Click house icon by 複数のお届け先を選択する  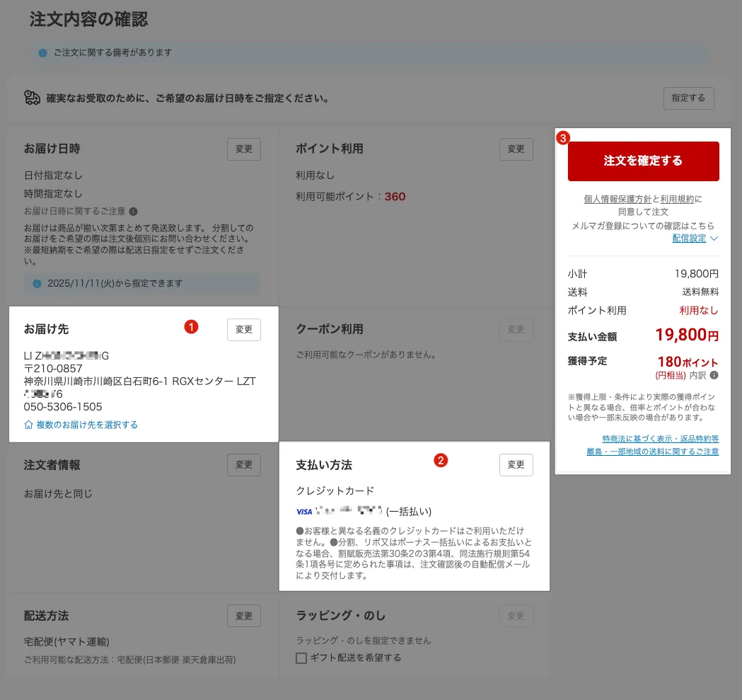coord(29,425)
